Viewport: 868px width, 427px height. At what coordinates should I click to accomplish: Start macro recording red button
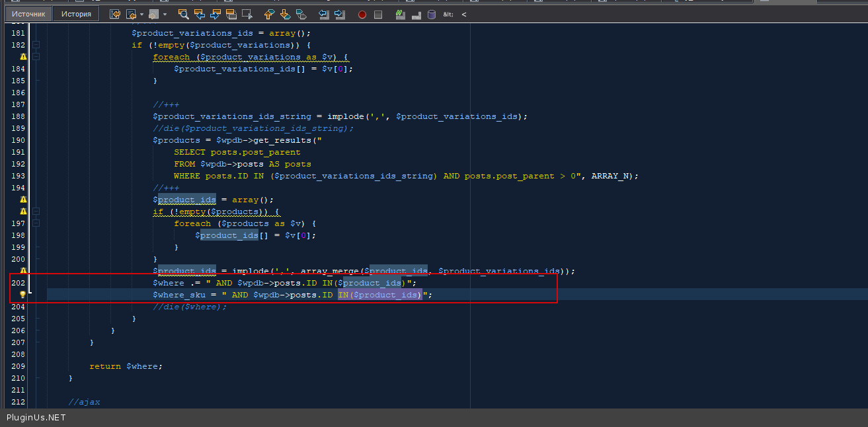click(x=362, y=15)
